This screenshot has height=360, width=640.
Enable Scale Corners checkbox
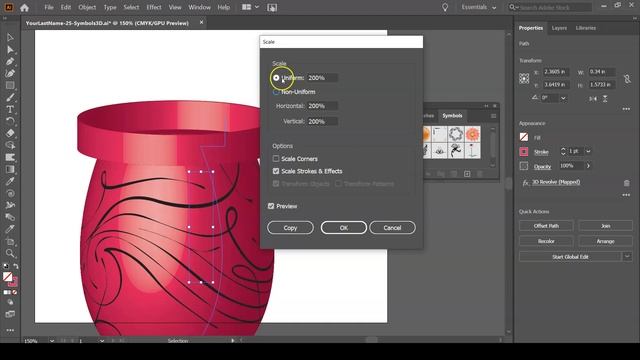point(276,158)
